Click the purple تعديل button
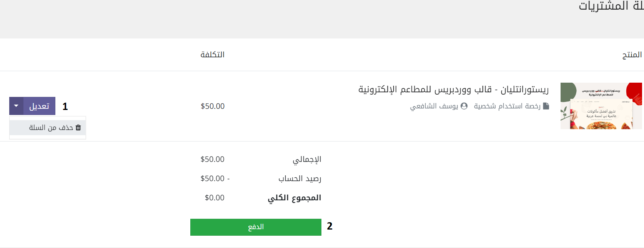The width and height of the screenshot is (644, 248). (x=39, y=106)
